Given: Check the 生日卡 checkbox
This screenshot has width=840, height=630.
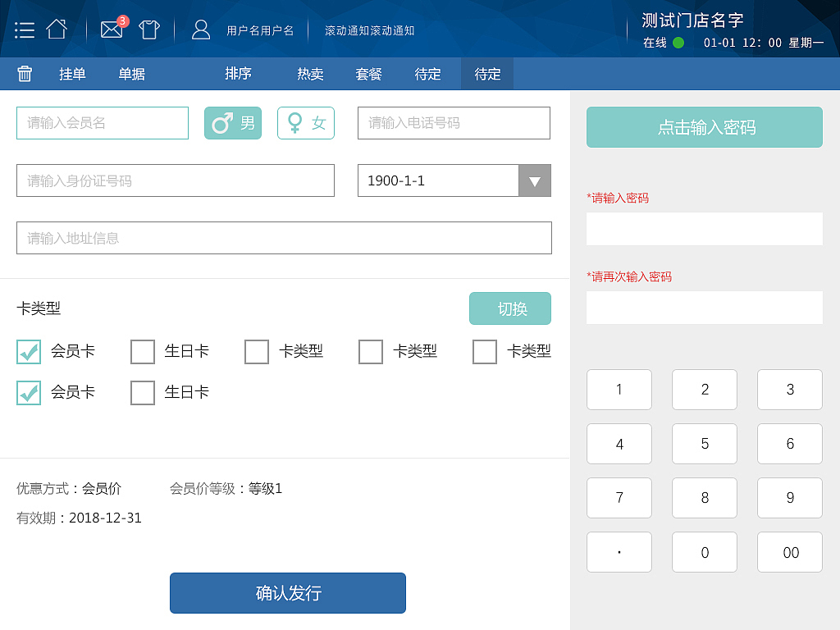Looking at the screenshot, I should coord(143,351).
